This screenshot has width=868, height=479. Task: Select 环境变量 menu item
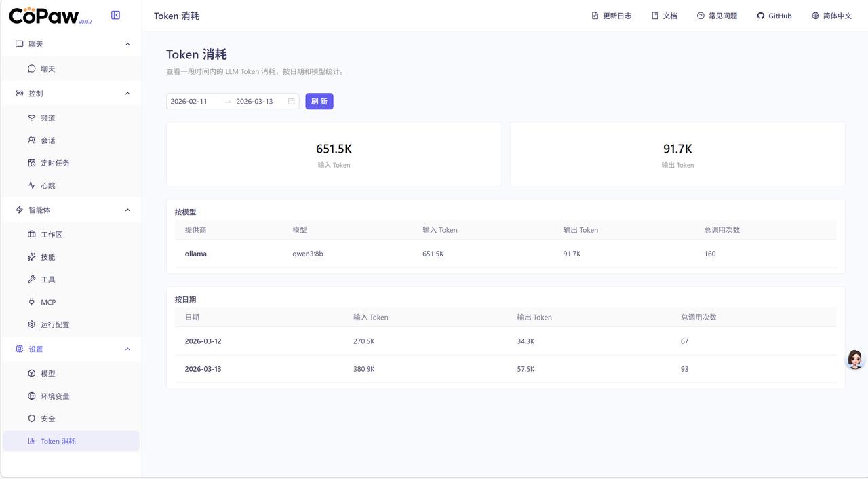coord(54,396)
